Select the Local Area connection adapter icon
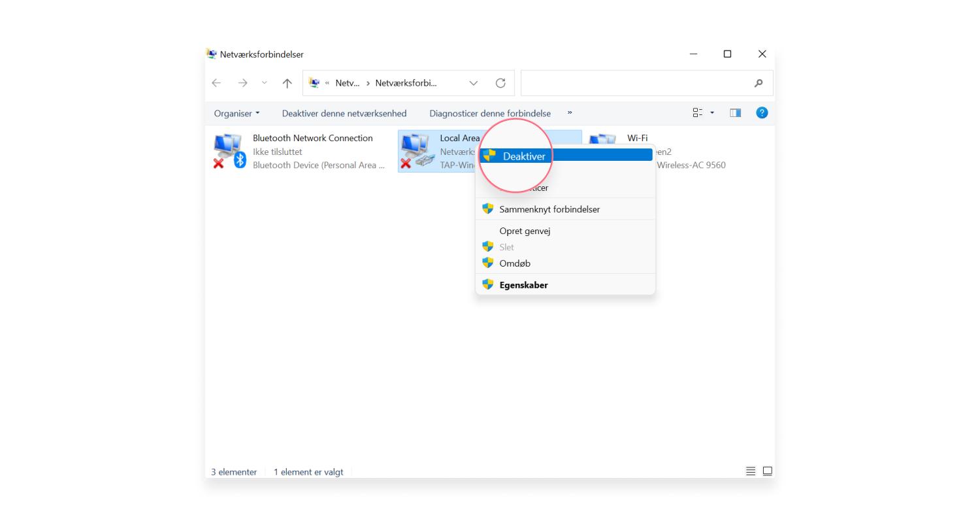 417,151
